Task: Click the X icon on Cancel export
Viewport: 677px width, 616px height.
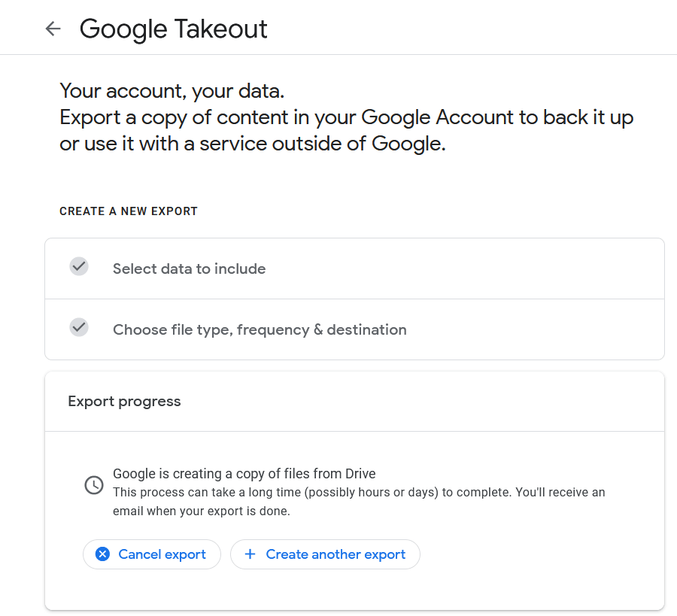Action: (x=102, y=554)
